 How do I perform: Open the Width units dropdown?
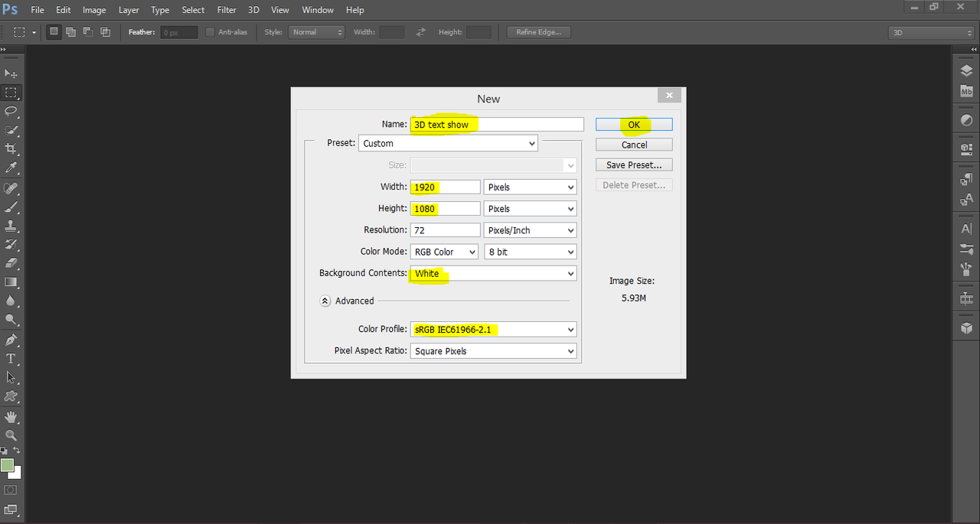coord(530,187)
